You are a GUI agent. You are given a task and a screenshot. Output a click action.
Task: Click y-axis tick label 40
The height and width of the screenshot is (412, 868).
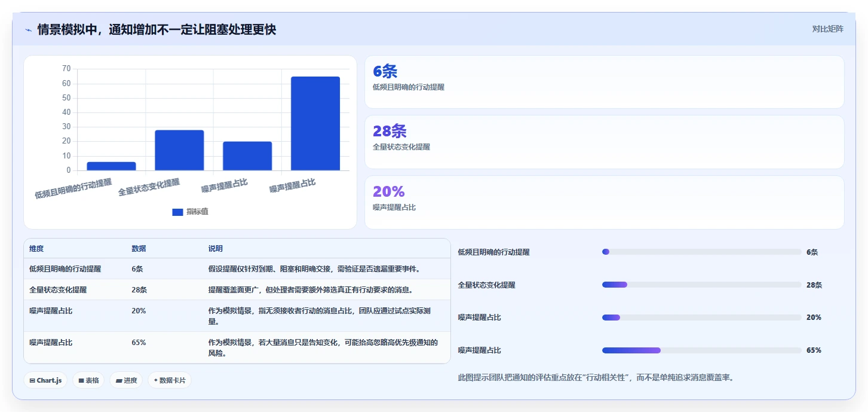click(66, 112)
